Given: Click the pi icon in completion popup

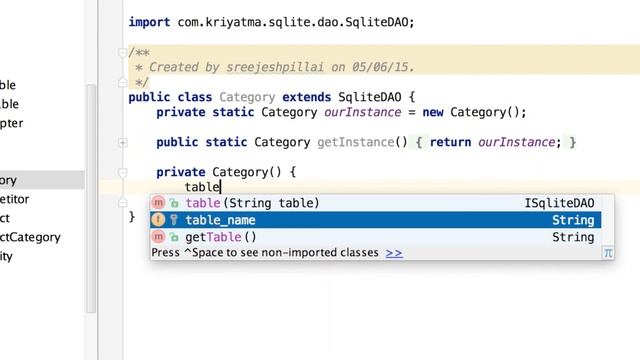Looking at the screenshot, I should (x=608, y=253).
